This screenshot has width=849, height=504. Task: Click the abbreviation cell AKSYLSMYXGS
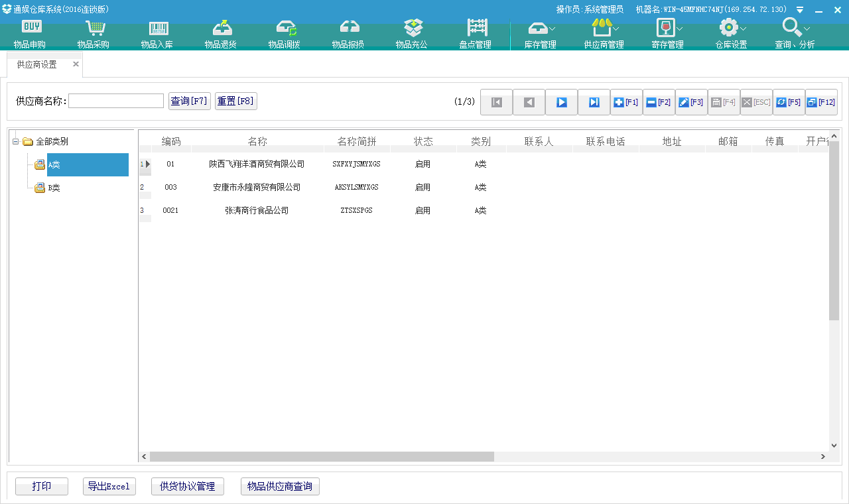coord(357,187)
